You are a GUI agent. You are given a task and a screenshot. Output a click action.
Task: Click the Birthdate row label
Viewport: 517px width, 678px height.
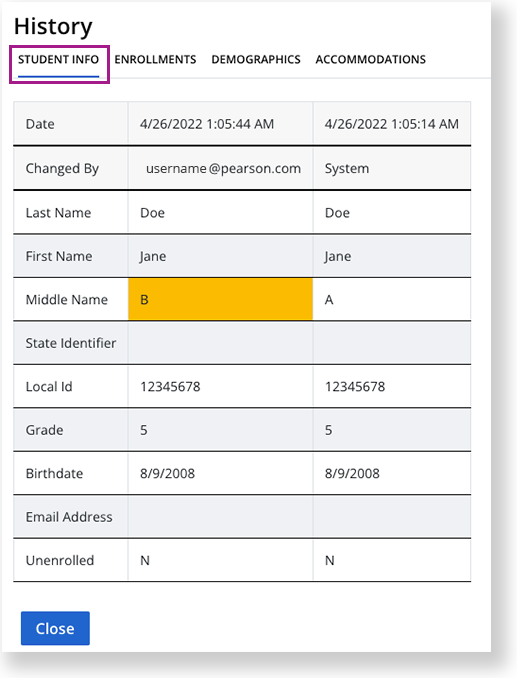point(54,473)
